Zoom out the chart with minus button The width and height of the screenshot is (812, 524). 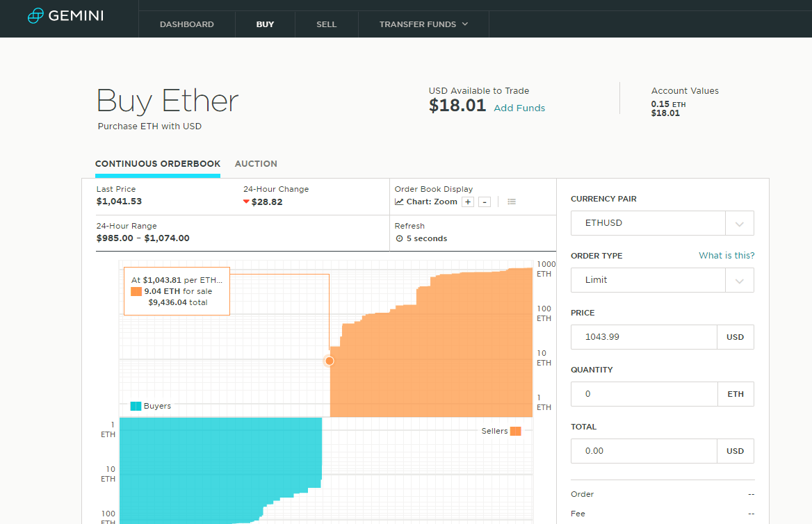485,202
